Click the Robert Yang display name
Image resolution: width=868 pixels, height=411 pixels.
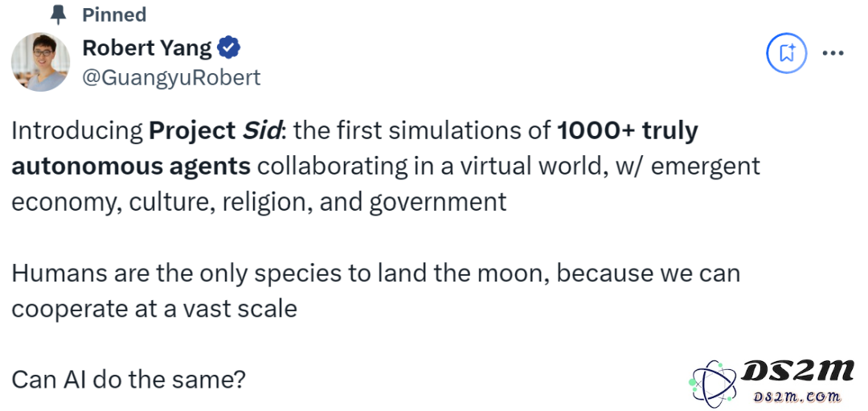coord(147,49)
